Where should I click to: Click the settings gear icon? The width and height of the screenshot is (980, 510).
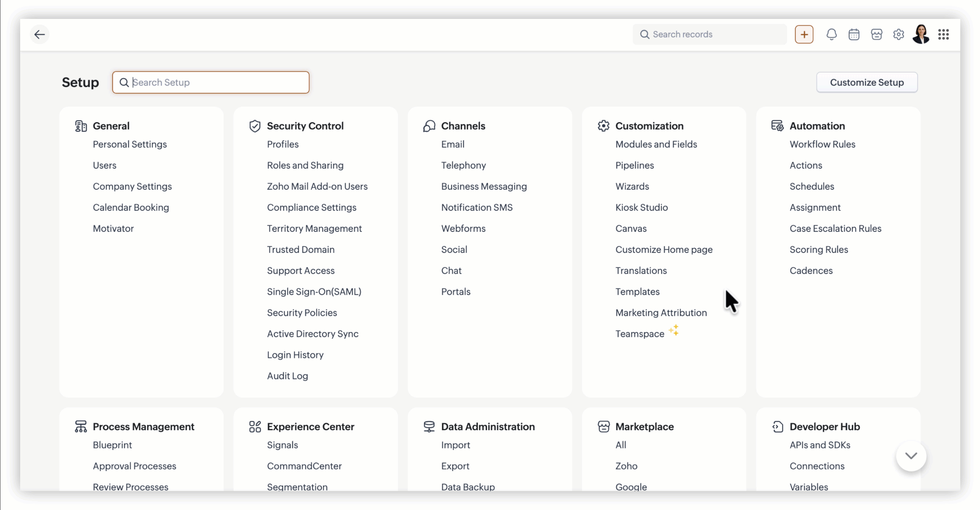(898, 34)
